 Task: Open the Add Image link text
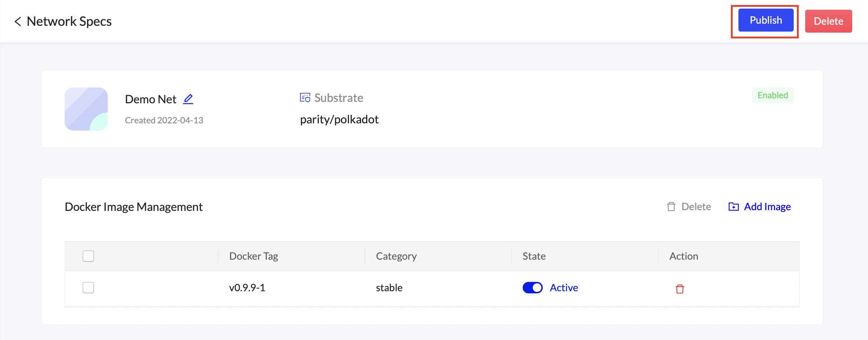[x=767, y=207]
